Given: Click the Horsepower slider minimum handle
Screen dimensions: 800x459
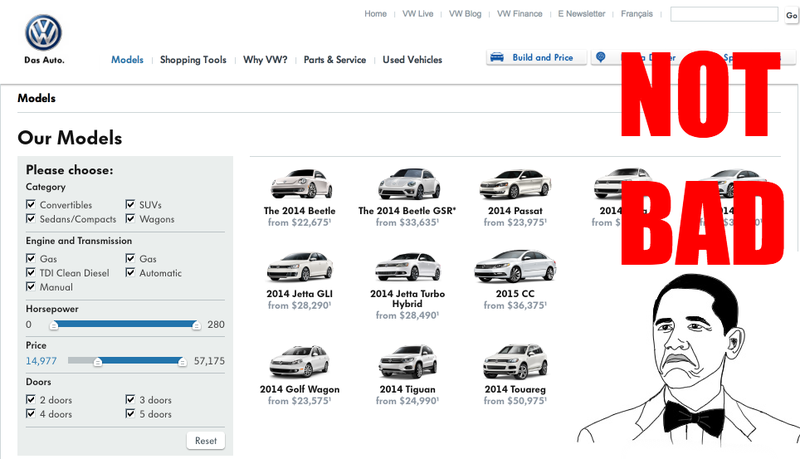Looking at the screenshot, I should pyautogui.click(x=54, y=325).
